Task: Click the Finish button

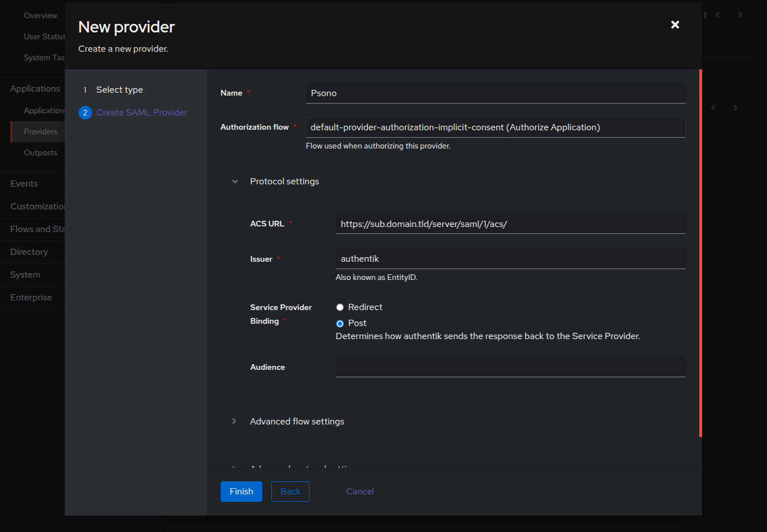Action: click(x=241, y=492)
